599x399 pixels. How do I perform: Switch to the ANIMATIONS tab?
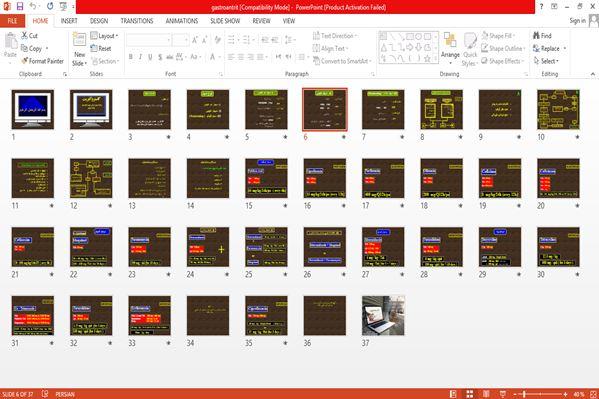(182, 21)
